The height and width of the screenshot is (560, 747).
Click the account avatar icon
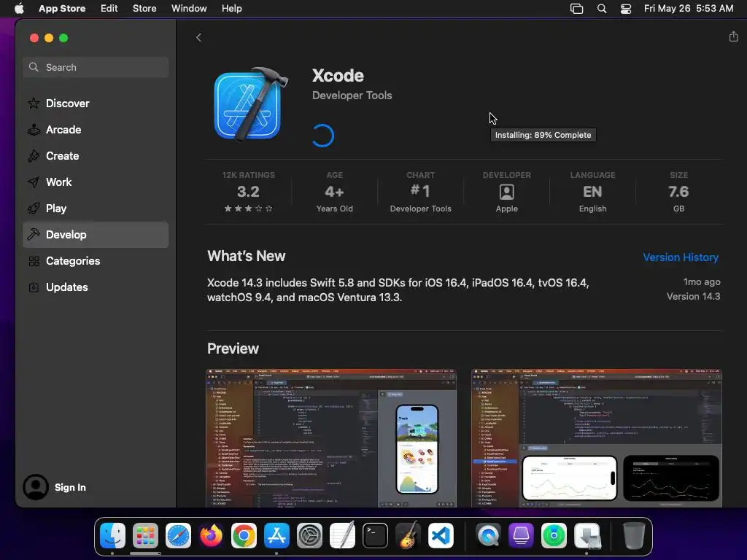[x=36, y=487]
